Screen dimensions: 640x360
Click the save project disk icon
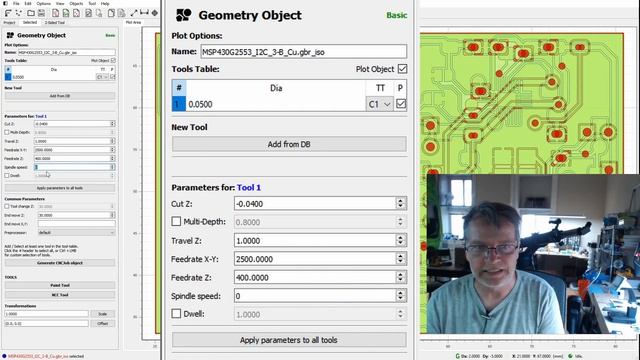coord(41,13)
